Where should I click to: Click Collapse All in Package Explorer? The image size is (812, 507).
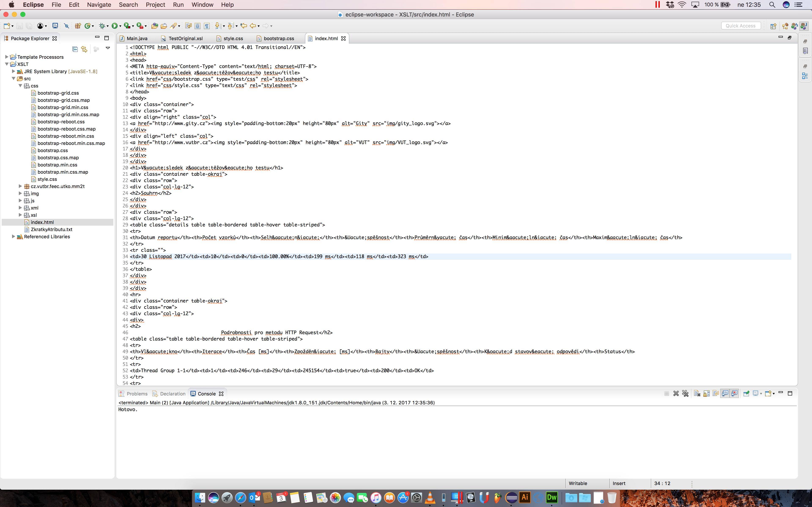pyautogui.click(x=75, y=49)
